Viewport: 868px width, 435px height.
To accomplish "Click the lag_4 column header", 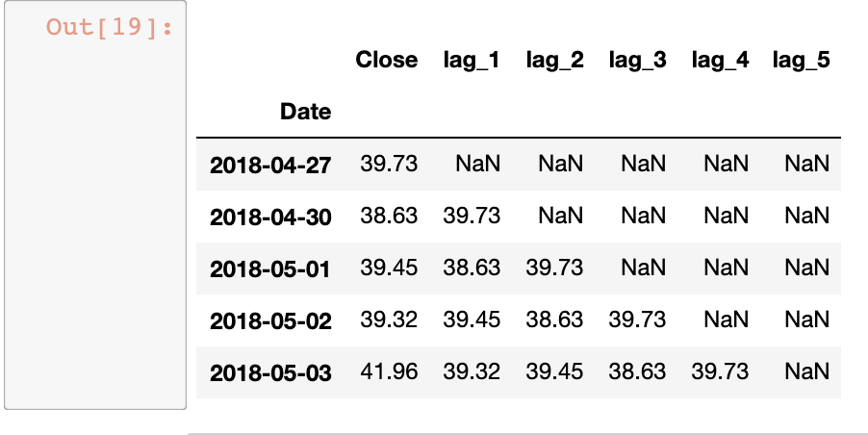I will 720,60.
